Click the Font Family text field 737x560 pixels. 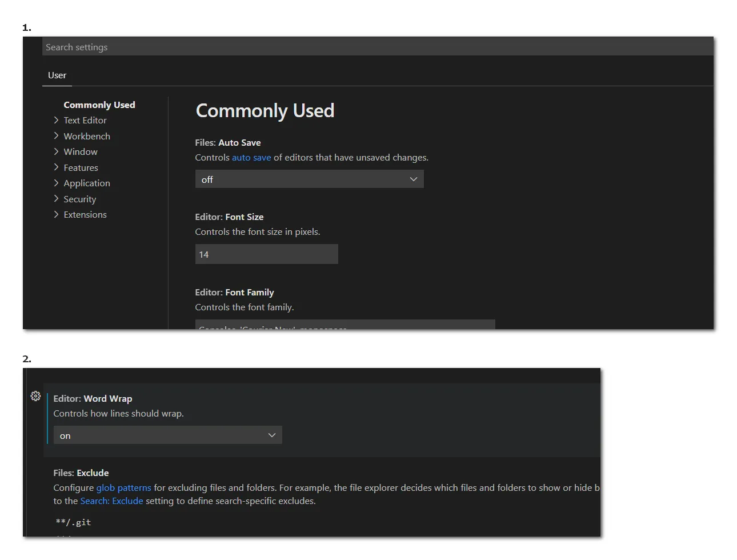click(345, 325)
